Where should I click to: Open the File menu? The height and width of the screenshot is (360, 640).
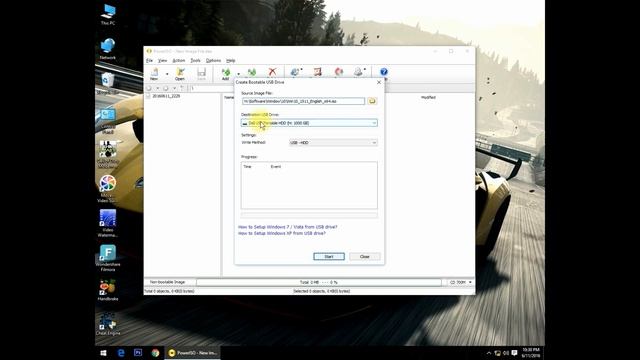[x=149, y=60]
